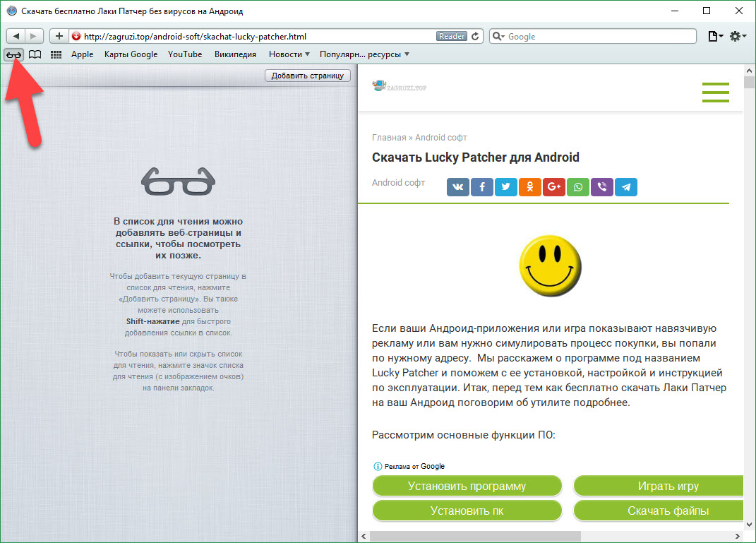This screenshot has height=543, width=756.
Task: Open the bookmarks book icon
Action: (35, 54)
